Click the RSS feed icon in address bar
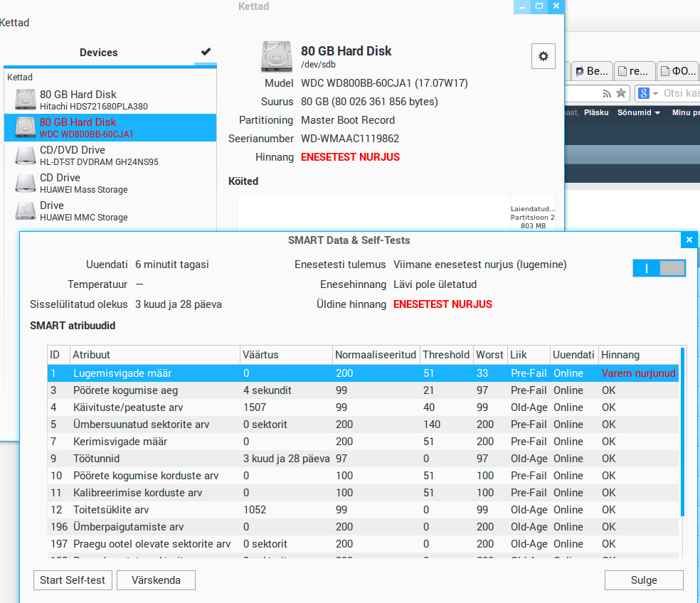 607,93
